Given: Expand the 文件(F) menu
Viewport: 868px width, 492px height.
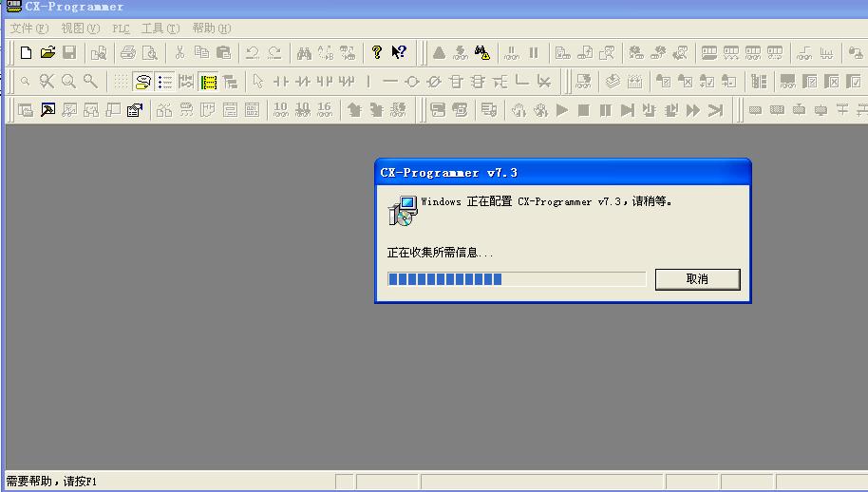Looking at the screenshot, I should 28,28.
